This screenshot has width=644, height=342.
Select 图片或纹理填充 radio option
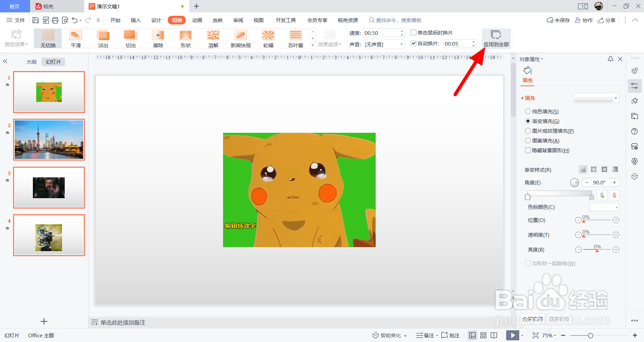tap(528, 131)
